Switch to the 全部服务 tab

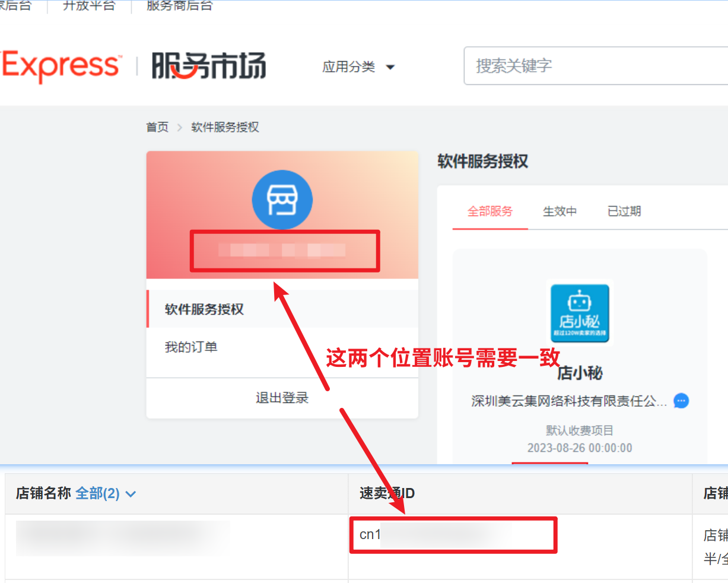pos(490,211)
